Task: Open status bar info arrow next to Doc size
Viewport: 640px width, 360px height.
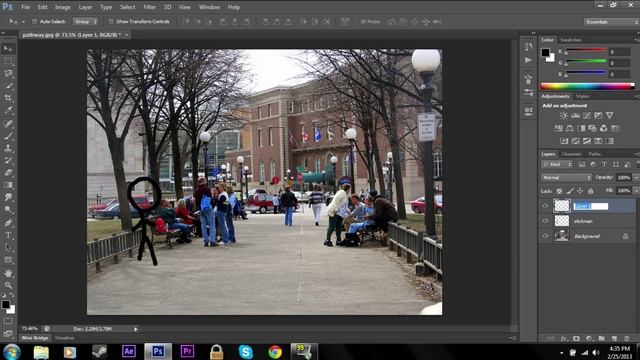Action: (x=136, y=329)
